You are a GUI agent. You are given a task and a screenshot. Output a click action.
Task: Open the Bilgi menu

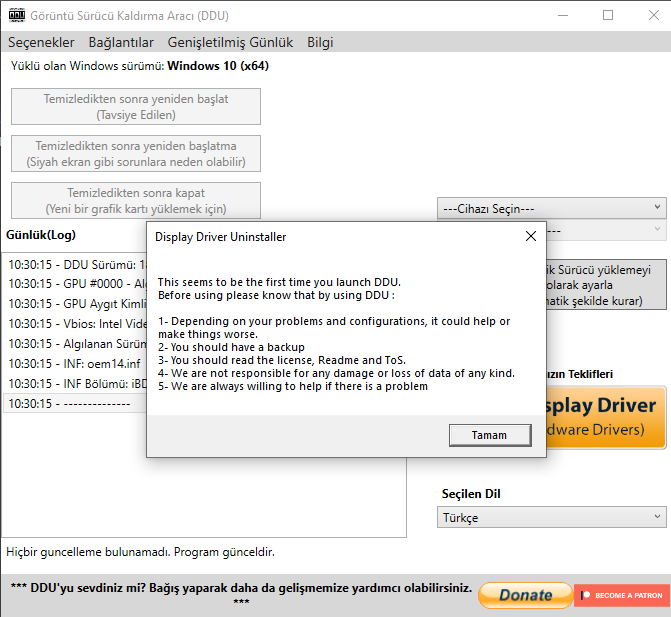tap(320, 42)
